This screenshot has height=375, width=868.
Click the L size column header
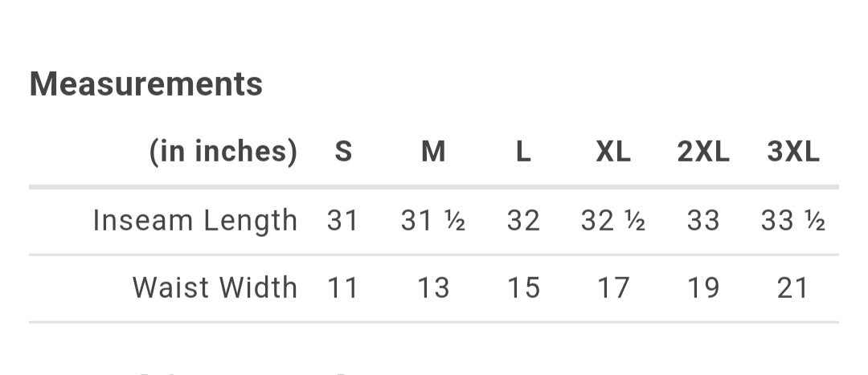point(523,152)
